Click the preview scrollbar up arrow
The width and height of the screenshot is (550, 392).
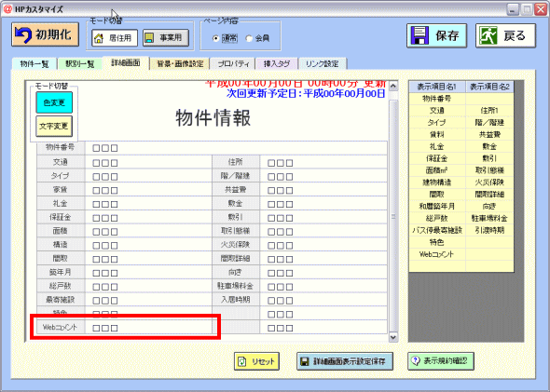[393, 86]
